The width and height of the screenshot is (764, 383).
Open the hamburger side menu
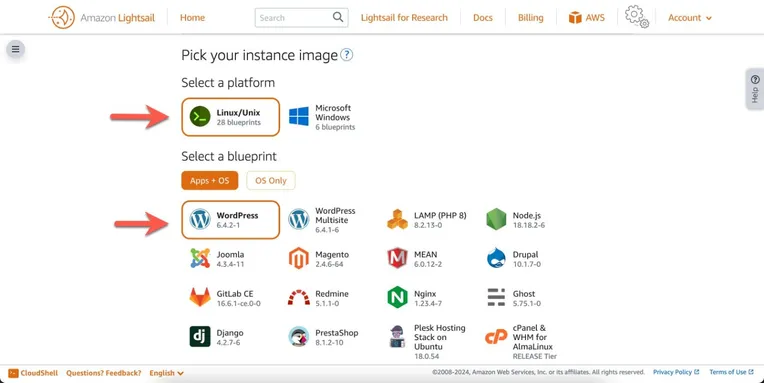[x=16, y=49]
